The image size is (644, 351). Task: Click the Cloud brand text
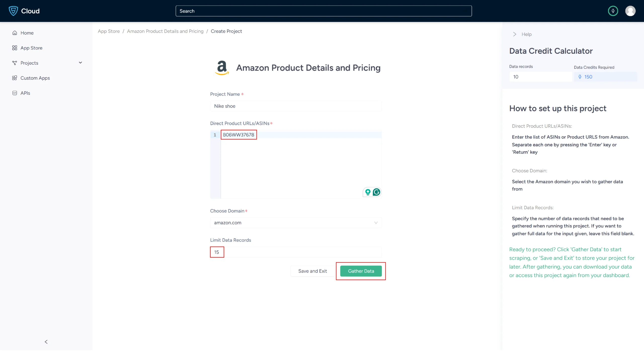pos(30,11)
